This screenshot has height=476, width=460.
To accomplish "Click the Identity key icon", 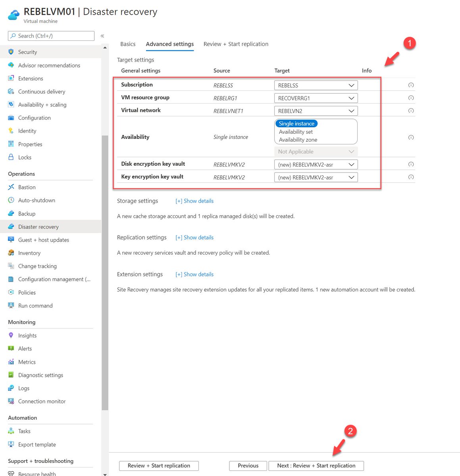I will point(11,131).
